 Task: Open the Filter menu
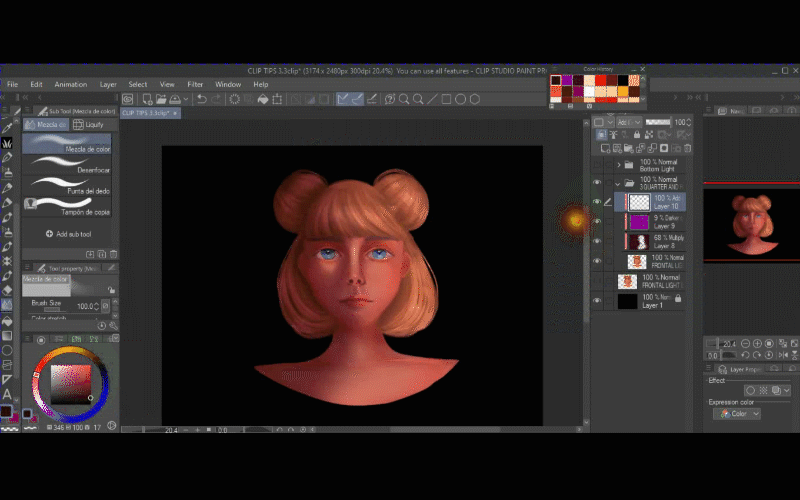click(195, 85)
